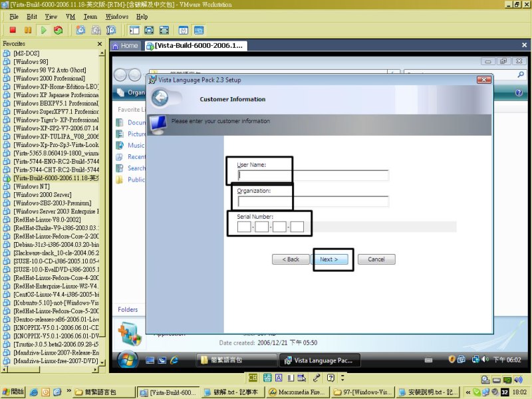
Task: Select [Windows 98 V2 Auto Ghost] favorite
Action: tap(49, 70)
